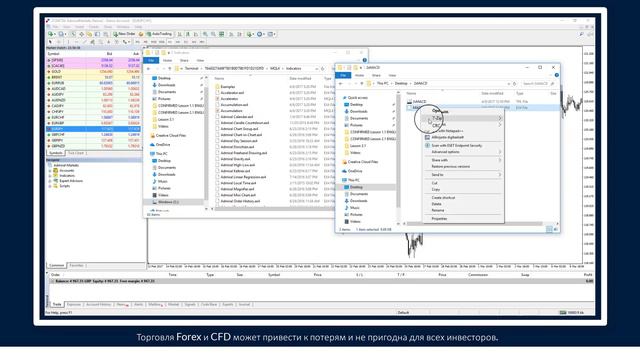The height and width of the screenshot is (360, 640).
Task: Click the details view icon in SAMACD status bar
Action: [549, 229]
